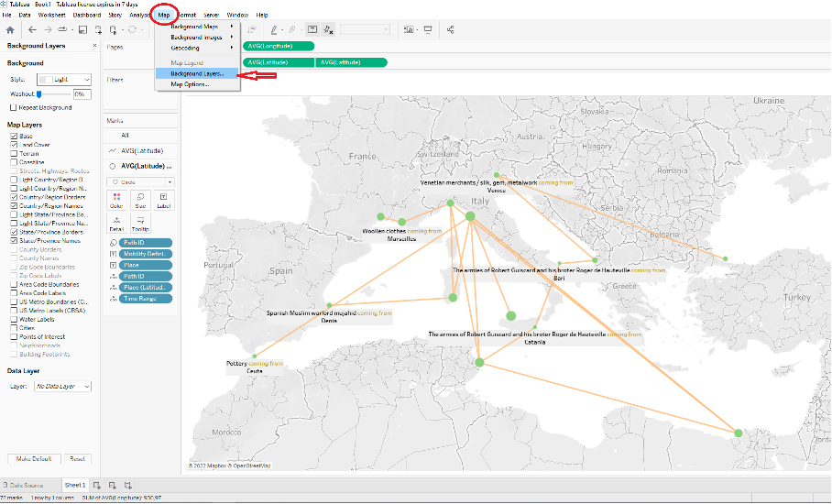Open the background Style dropdown
The image size is (832, 504).
click(x=64, y=80)
